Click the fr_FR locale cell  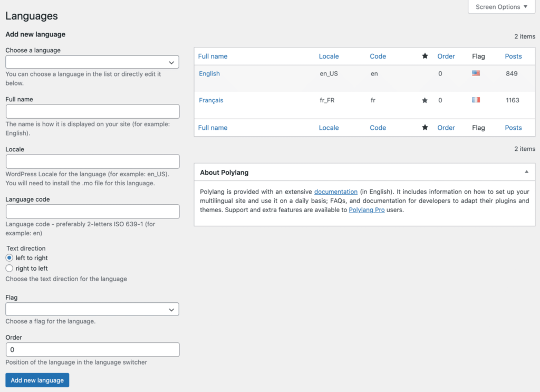pyautogui.click(x=327, y=100)
